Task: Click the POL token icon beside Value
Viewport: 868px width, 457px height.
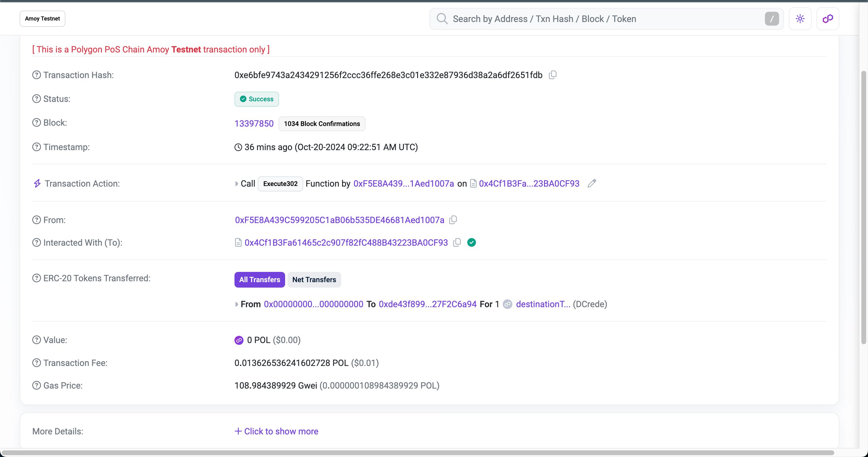Action: pyautogui.click(x=239, y=340)
